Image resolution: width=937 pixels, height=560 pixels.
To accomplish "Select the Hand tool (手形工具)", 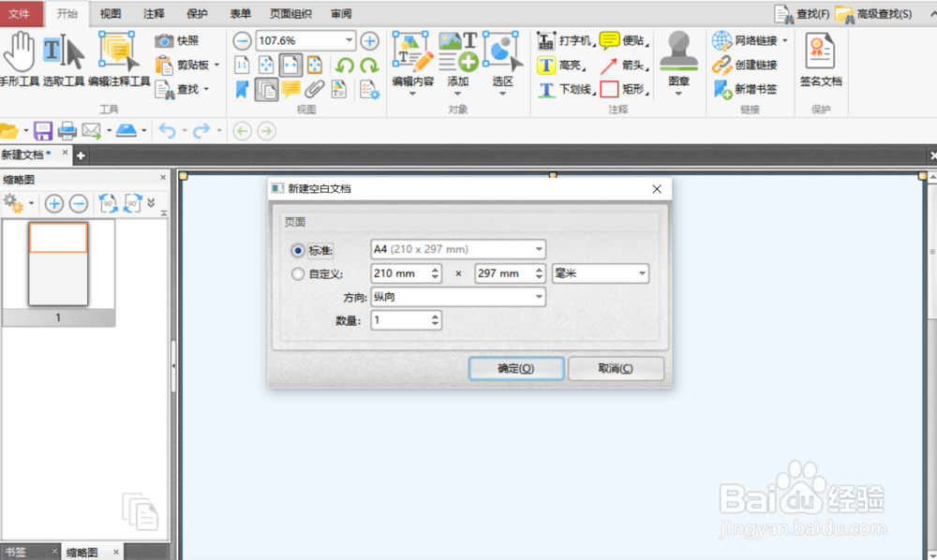I will 19,59.
